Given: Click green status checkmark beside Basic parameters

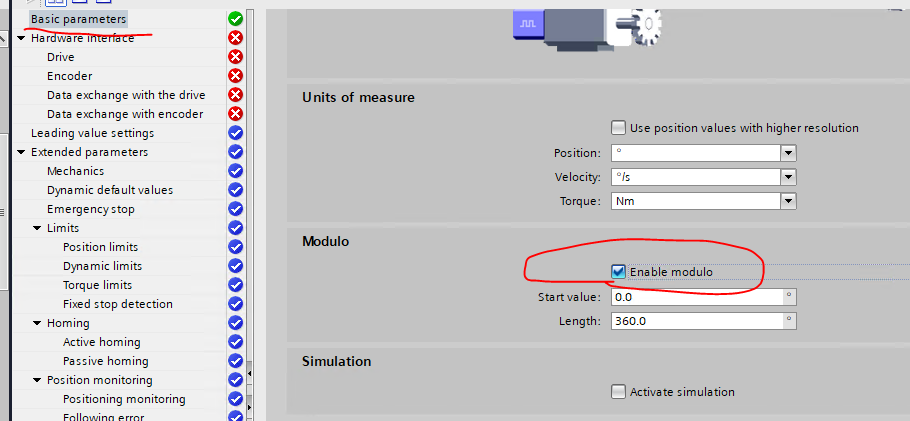Looking at the screenshot, I should tap(235, 19).
